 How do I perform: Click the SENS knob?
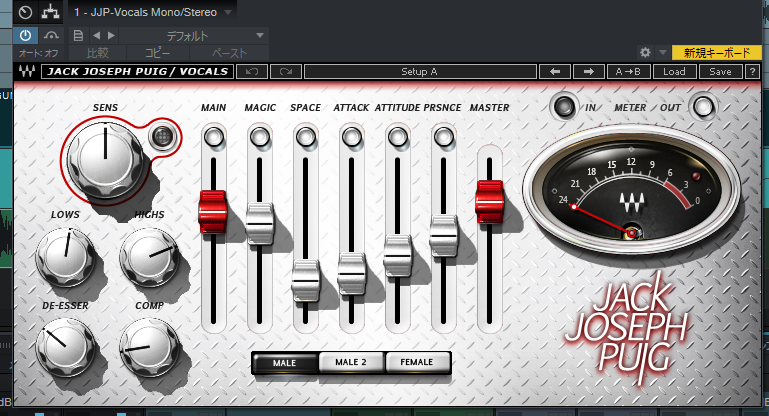point(105,161)
